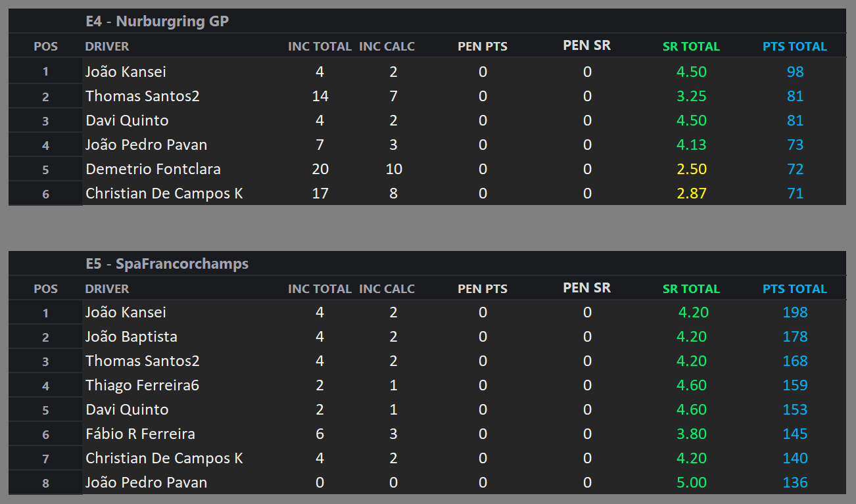856x504 pixels.
Task: Click João Baptista in Spa standings
Action: (131, 336)
